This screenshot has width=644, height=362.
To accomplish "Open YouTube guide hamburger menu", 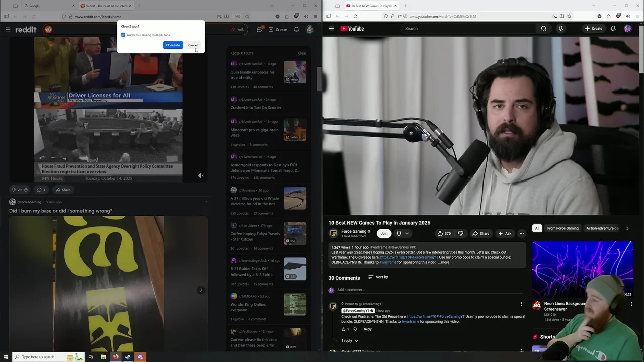I will (331, 29).
